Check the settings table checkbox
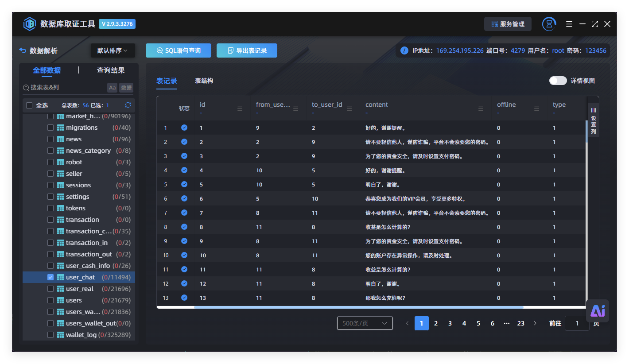The image size is (629, 364). [50, 197]
